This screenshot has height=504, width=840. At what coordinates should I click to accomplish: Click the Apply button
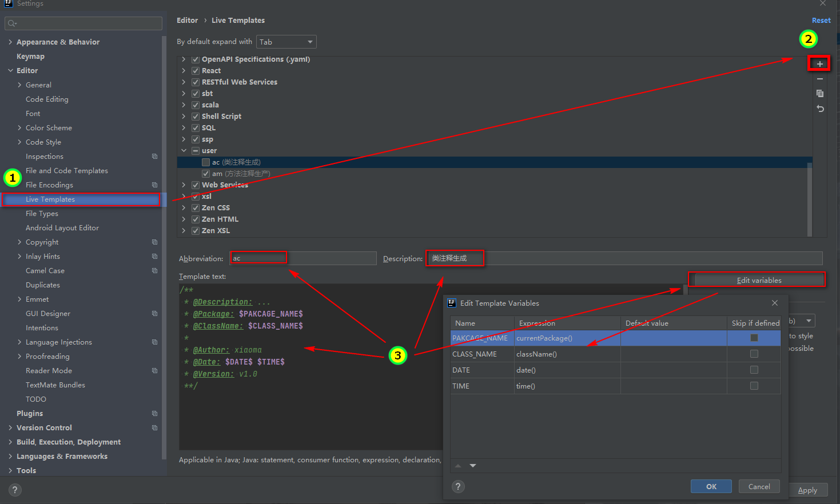click(807, 490)
